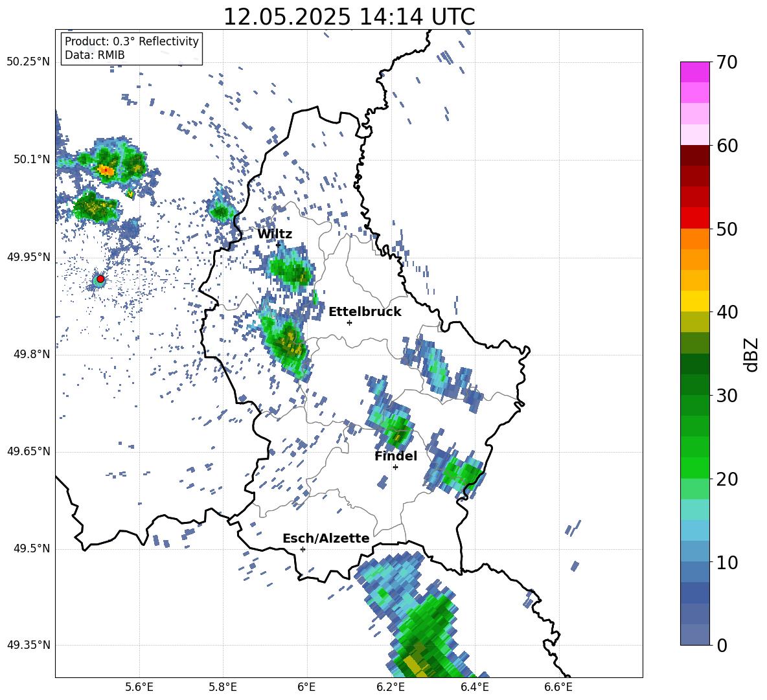Click the 6°E longitude label
The image size is (767, 700).
click(306, 687)
